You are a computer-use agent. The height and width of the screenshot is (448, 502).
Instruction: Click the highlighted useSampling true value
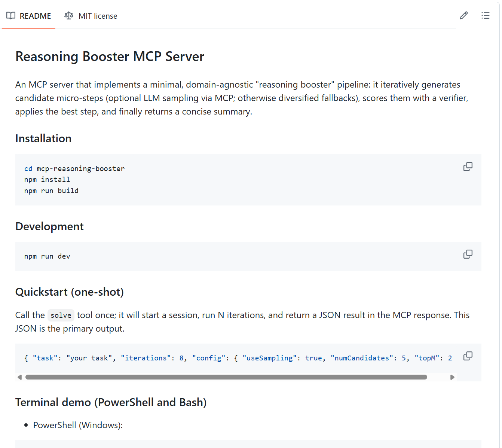[x=313, y=358]
